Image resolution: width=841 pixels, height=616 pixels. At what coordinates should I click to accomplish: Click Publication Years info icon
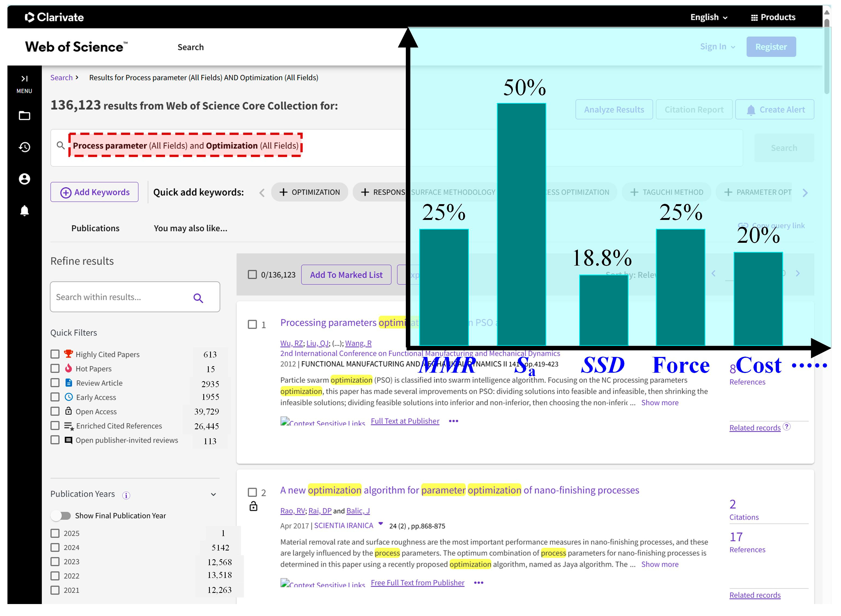126,495
